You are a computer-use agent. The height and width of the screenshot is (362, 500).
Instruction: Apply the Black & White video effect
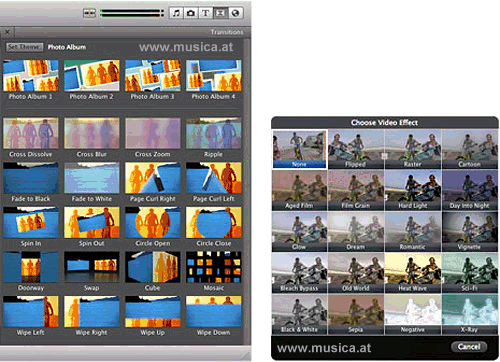(299, 314)
